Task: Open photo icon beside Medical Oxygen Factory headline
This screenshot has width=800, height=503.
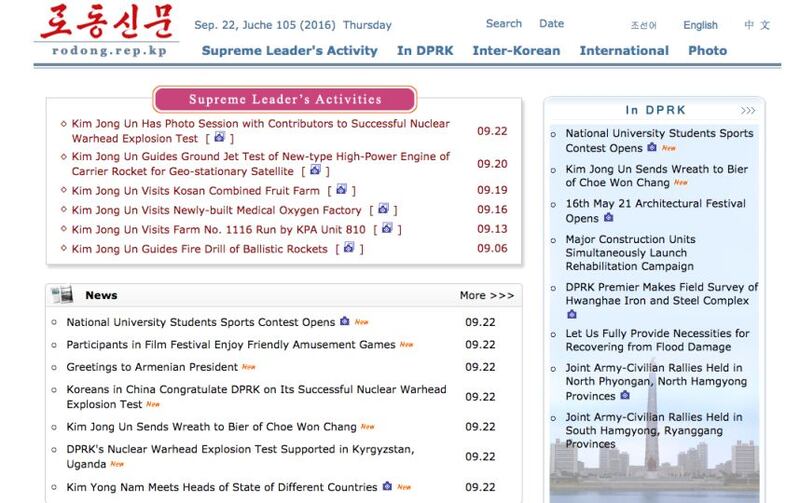Action: coord(383,209)
